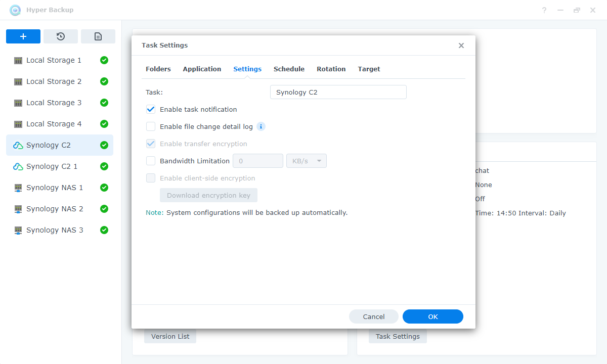
Task: Open the backup restore history clock icon
Action: tap(61, 36)
